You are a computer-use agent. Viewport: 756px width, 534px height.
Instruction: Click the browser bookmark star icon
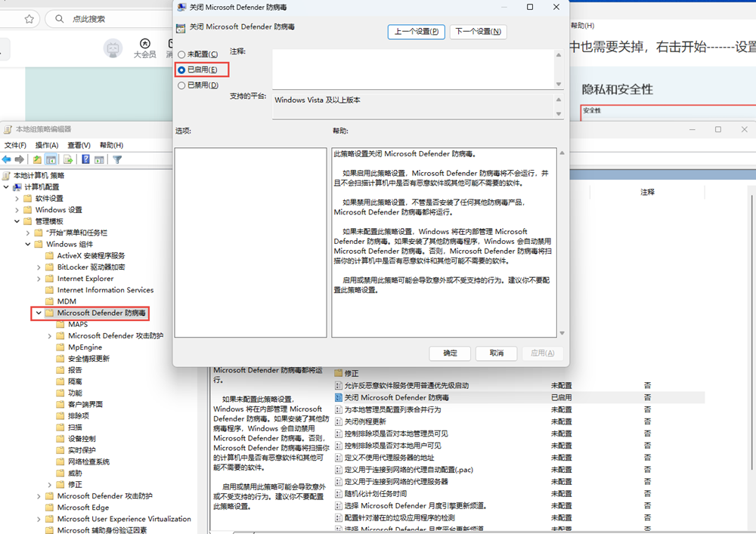point(29,19)
